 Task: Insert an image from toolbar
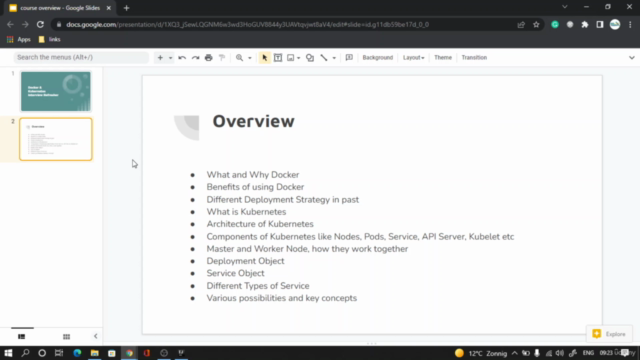click(291, 58)
